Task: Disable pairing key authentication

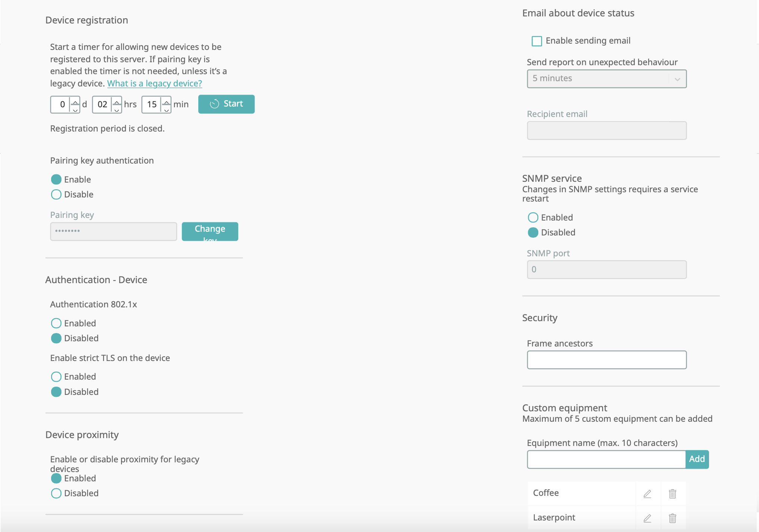Action: pyautogui.click(x=56, y=194)
